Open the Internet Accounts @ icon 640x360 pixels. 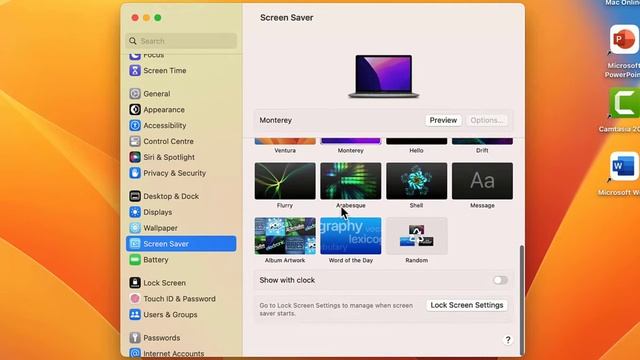pos(135,353)
